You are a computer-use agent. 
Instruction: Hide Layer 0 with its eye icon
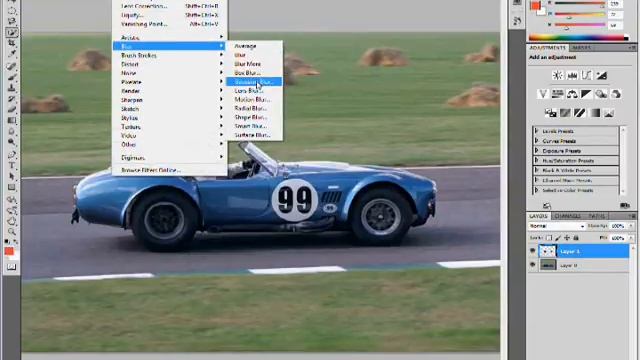pyautogui.click(x=533, y=265)
